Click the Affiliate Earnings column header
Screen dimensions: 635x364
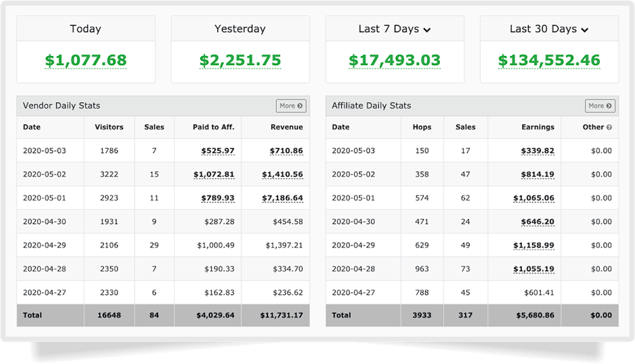tap(538, 127)
